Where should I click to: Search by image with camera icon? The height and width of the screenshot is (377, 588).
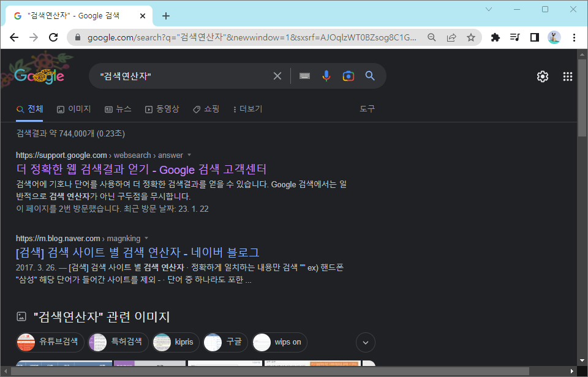coord(349,76)
